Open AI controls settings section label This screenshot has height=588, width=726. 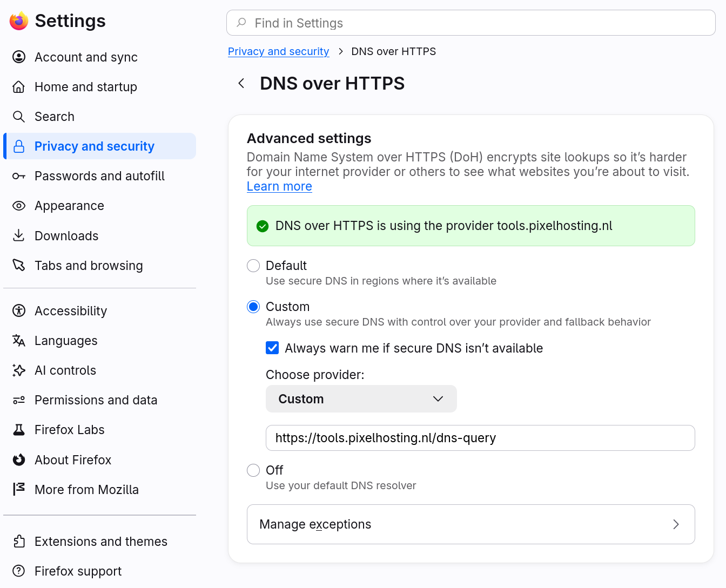tap(65, 370)
